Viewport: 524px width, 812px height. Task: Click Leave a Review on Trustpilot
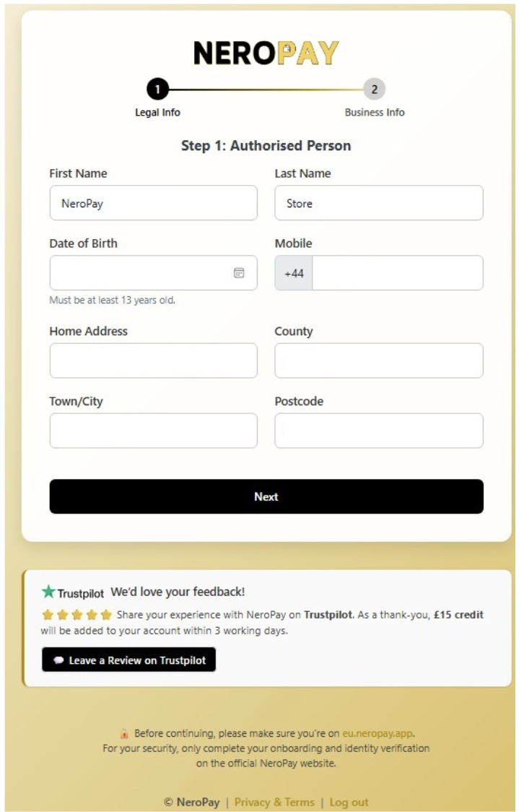(x=129, y=660)
